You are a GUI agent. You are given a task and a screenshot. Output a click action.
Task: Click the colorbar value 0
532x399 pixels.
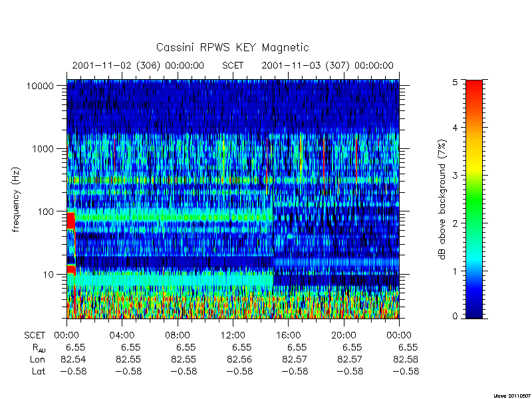pos(455,317)
